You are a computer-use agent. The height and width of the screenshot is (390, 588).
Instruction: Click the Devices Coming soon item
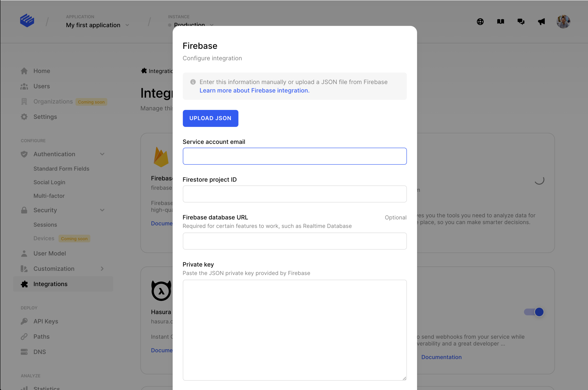(62, 238)
